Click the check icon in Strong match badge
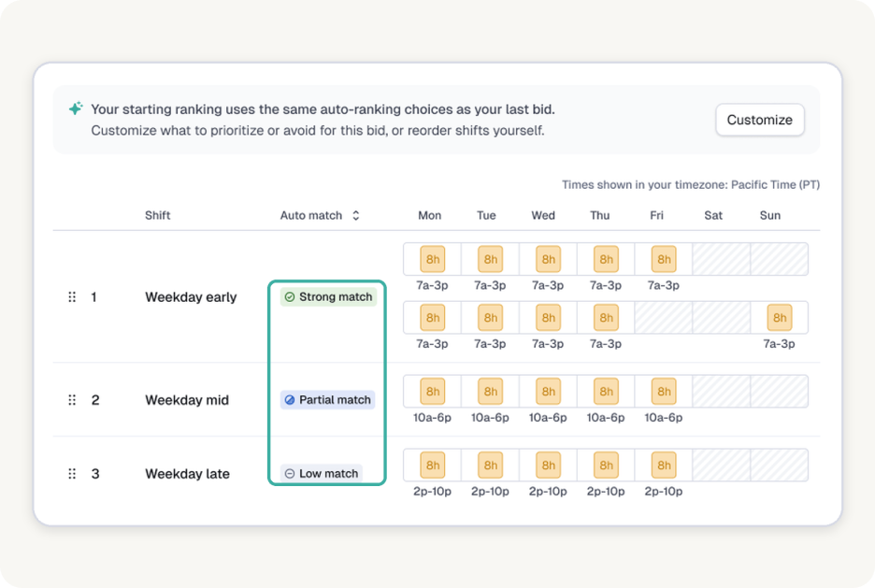The height and width of the screenshot is (588, 875). point(290,296)
